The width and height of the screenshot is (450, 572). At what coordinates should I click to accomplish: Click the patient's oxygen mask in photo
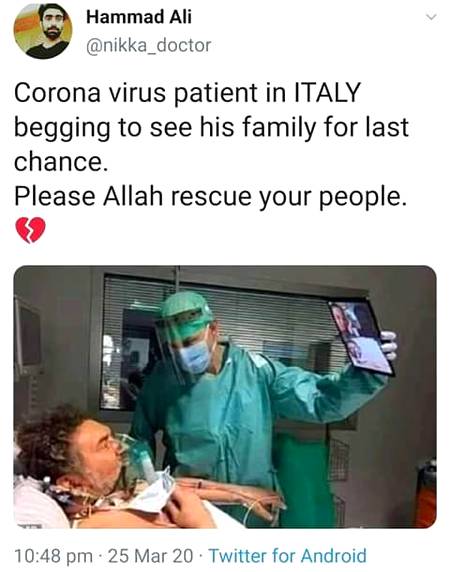point(139,458)
